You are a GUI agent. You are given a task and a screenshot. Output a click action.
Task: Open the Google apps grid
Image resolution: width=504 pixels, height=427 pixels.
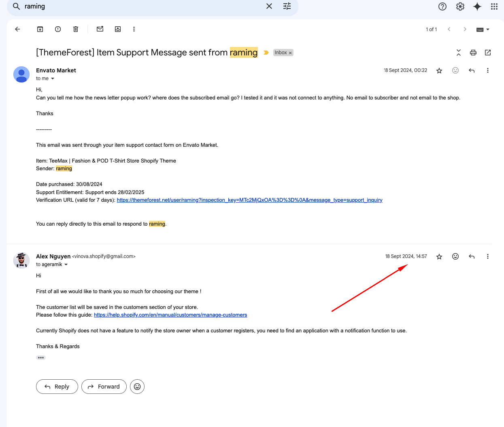(494, 6)
